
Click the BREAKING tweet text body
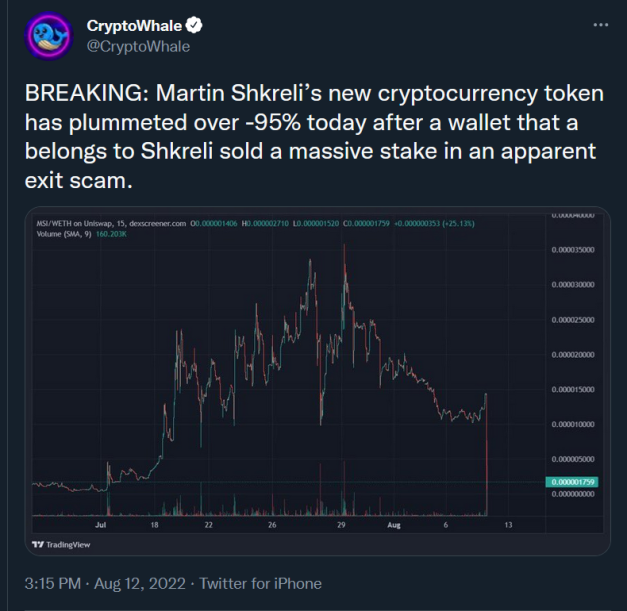tap(314, 136)
